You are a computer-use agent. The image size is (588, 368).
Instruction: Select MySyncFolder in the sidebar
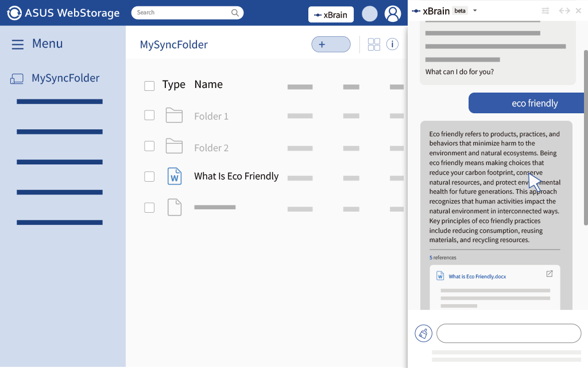pos(65,78)
